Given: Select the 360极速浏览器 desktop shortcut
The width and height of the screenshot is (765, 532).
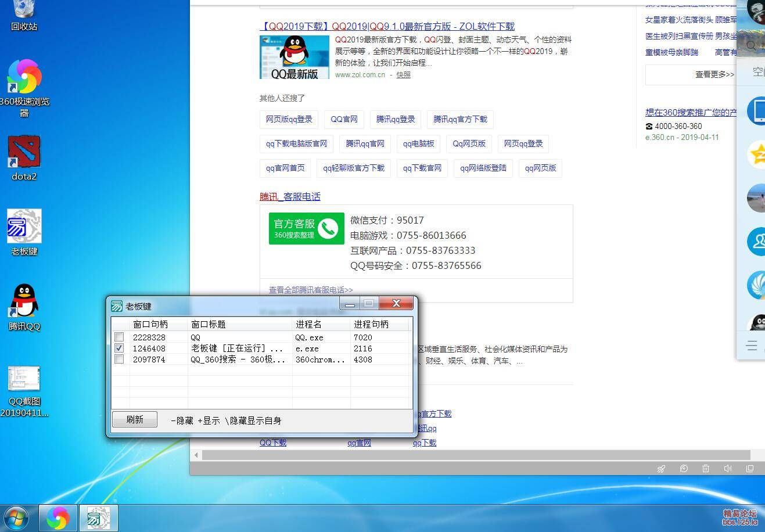Looking at the screenshot, I should point(24,87).
